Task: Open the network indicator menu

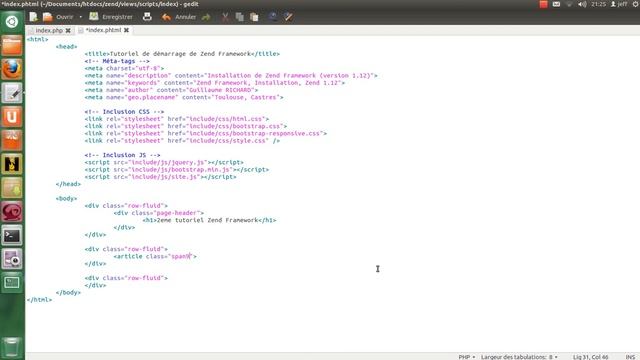Action: [569, 4]
